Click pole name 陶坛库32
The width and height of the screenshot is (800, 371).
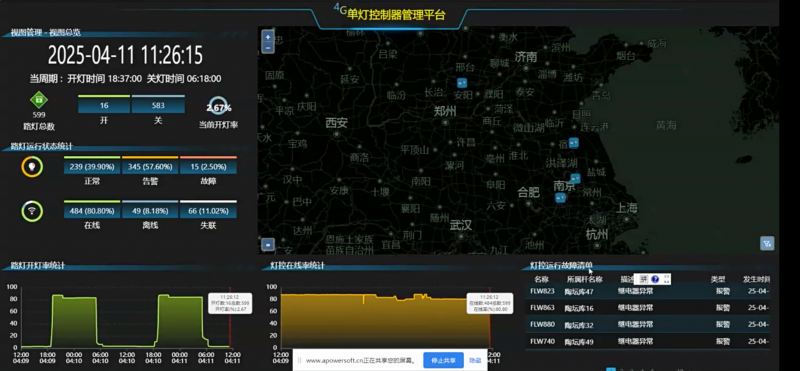tap(579, 325)
